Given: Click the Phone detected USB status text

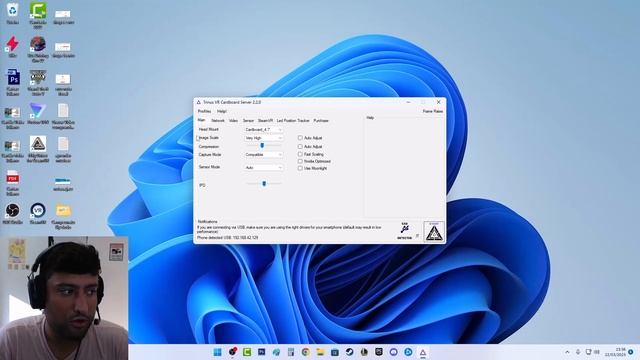Looking at the screenshot, I should pyautogui.click(x=227, y=238).
